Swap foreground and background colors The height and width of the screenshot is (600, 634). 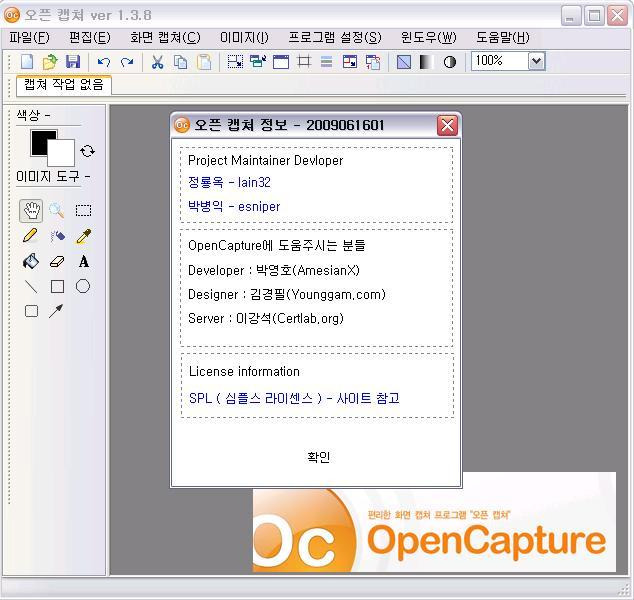click(x=87, y=151)
